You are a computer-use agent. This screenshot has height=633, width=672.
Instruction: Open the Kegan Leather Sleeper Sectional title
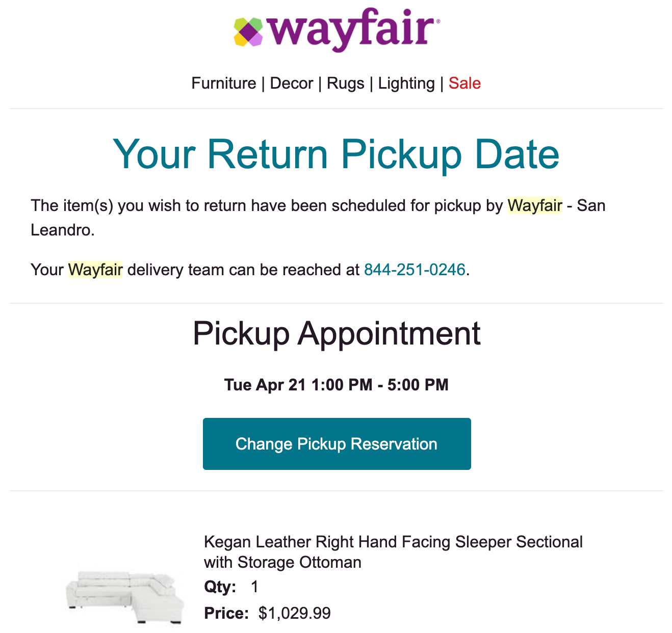pyautogui.click(x=393, y=552)
